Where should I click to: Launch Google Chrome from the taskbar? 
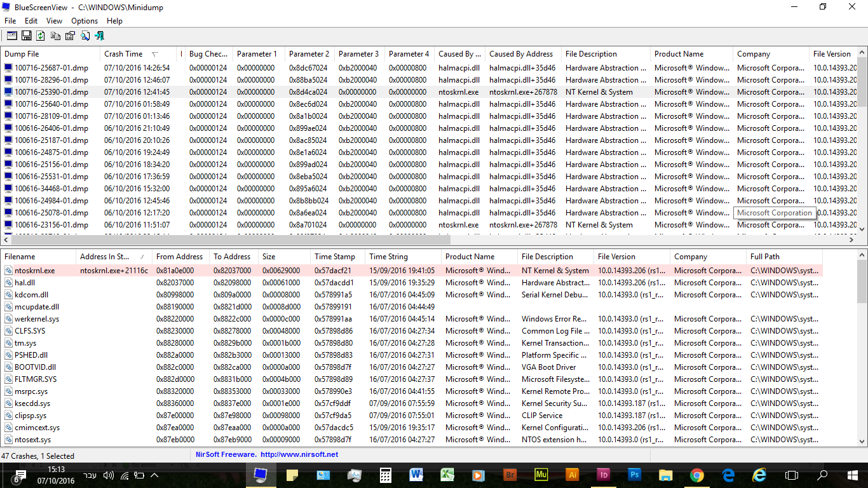pos(697,475)
